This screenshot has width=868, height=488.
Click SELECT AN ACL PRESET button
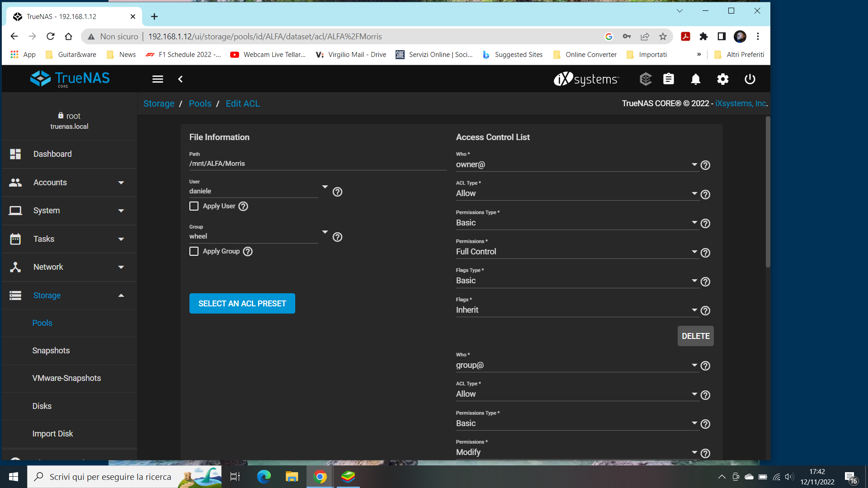[x=242, y=304]
